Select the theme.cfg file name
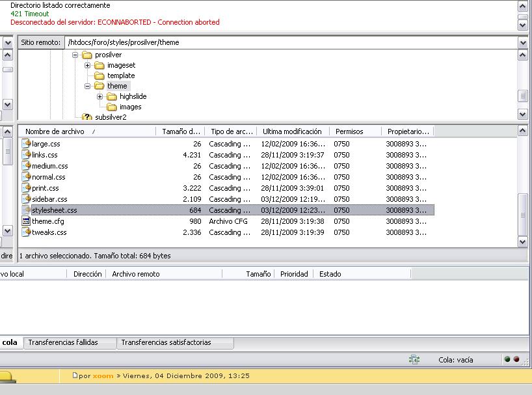Image resolution: width=532 pixels, height=395 pixels. tap(48, 222)
